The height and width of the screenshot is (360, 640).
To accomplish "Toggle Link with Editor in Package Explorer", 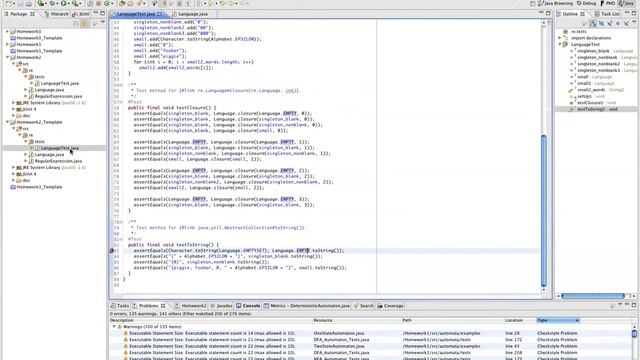I will (x=84, y=24).
